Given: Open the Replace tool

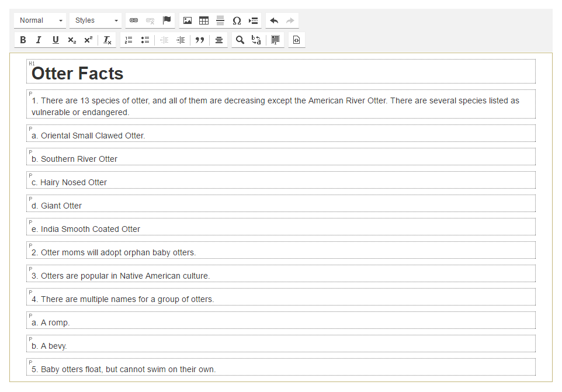Looking at the screenshot, I should point(256,40).
